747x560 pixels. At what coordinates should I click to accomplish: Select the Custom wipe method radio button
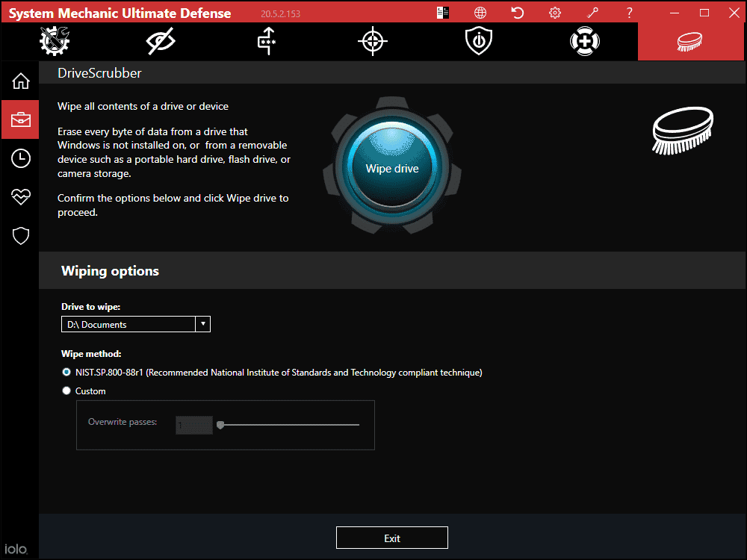point(66,391)
